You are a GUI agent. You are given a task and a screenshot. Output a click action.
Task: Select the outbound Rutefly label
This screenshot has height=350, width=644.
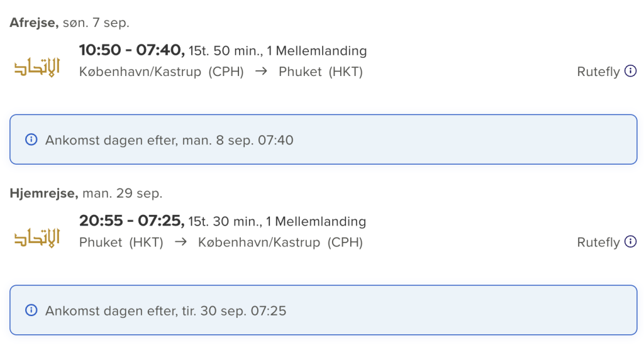point(598,72)
